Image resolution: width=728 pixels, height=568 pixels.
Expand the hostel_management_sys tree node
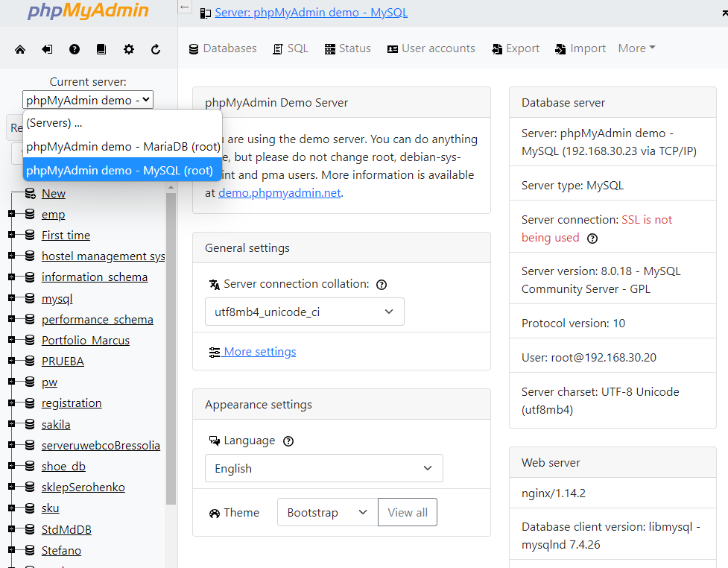12,256
